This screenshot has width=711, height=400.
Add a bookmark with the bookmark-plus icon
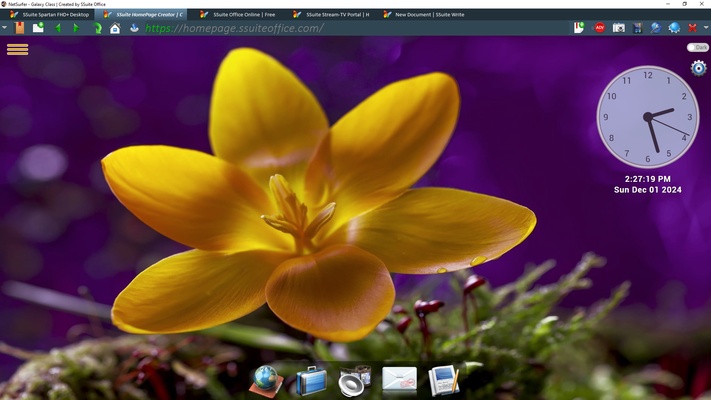(x=579, y=28)
